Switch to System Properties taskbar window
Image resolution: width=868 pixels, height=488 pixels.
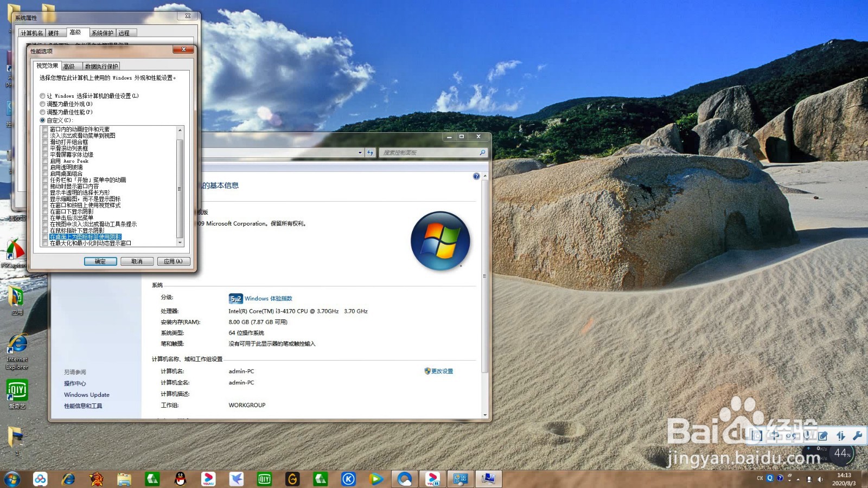[x=488, y=479]
